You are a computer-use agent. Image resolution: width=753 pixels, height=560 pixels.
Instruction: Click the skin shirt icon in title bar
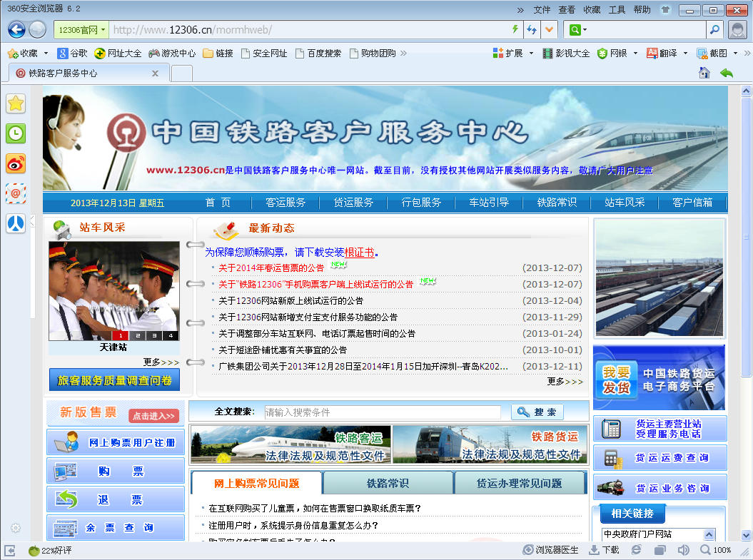(666, 9)
